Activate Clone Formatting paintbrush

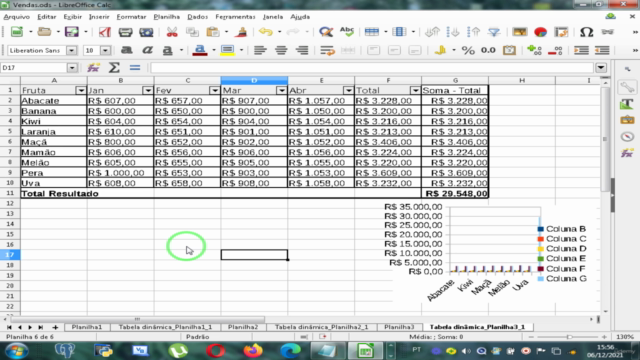click(242, 32)
